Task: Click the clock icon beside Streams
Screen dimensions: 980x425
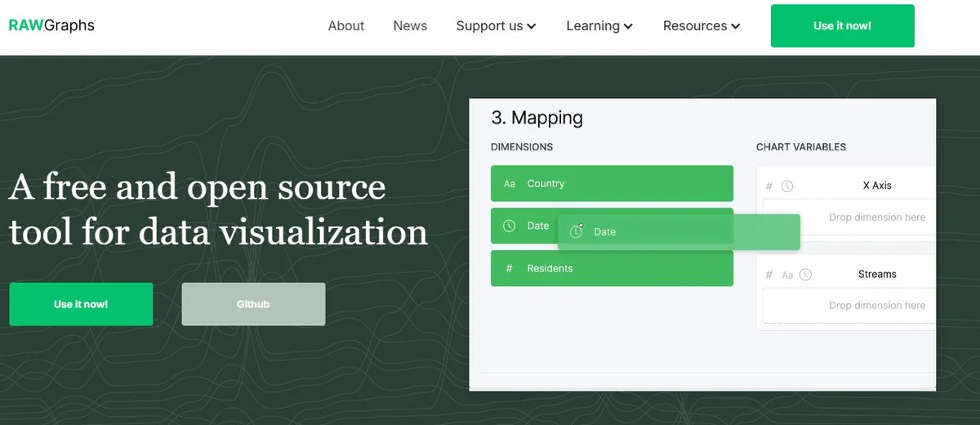Action: [805, 275]
